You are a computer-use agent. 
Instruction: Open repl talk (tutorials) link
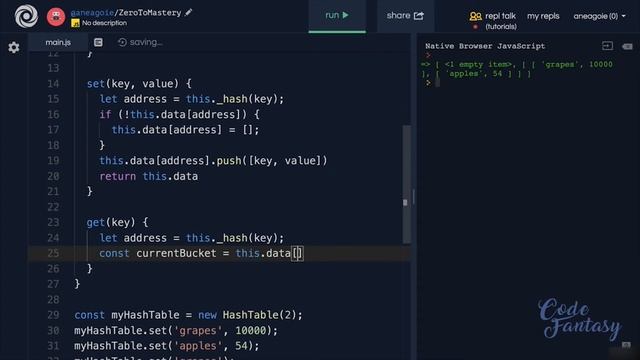click(500, 21)
